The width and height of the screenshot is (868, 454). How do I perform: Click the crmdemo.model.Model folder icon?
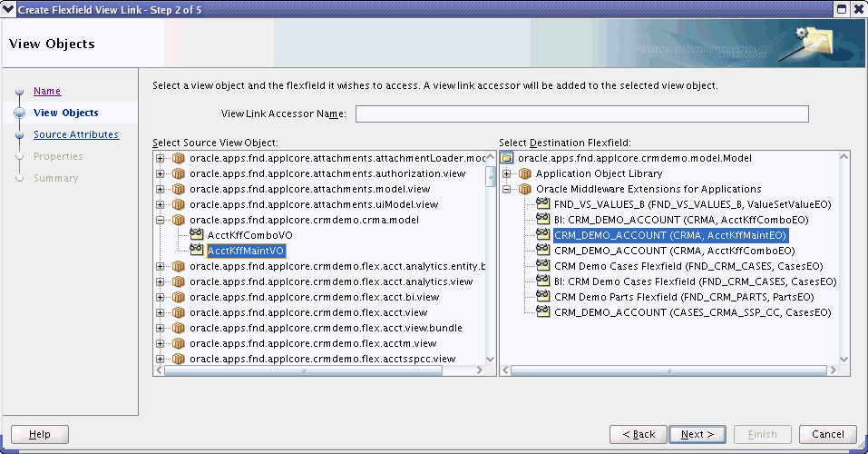(507, 159)
